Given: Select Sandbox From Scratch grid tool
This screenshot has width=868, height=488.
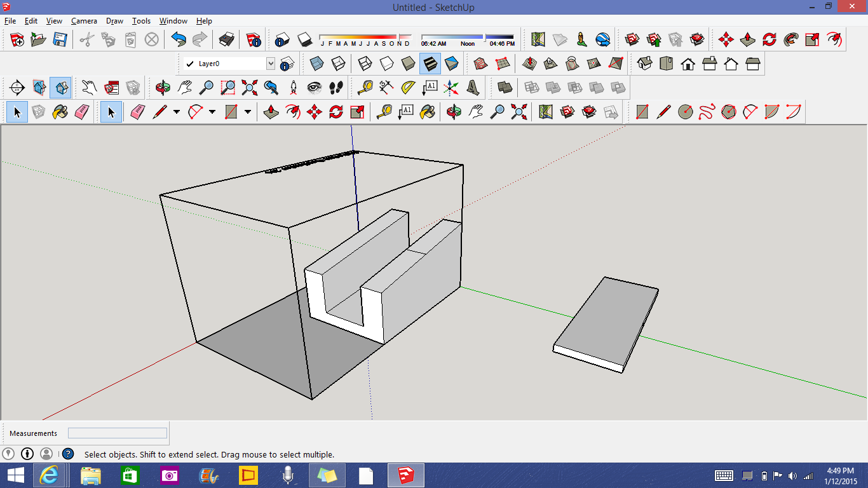Looking at the screenshot, I should tap(503, 64).
